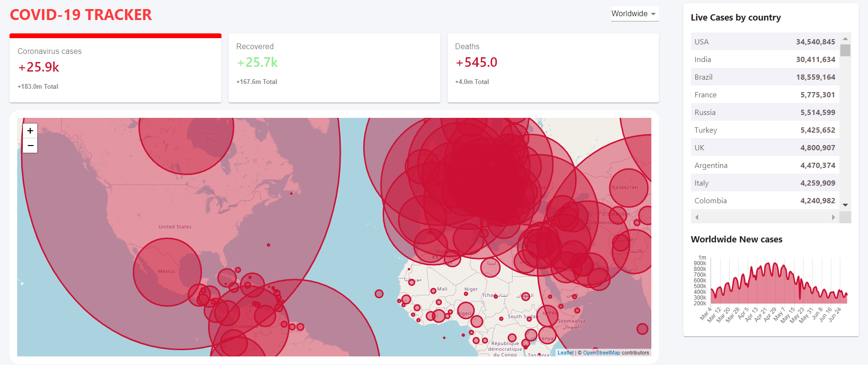Click the vertical scrollbar thumb in country table
Viewport: 868px width, 365px height.
[x=845, y=51]
